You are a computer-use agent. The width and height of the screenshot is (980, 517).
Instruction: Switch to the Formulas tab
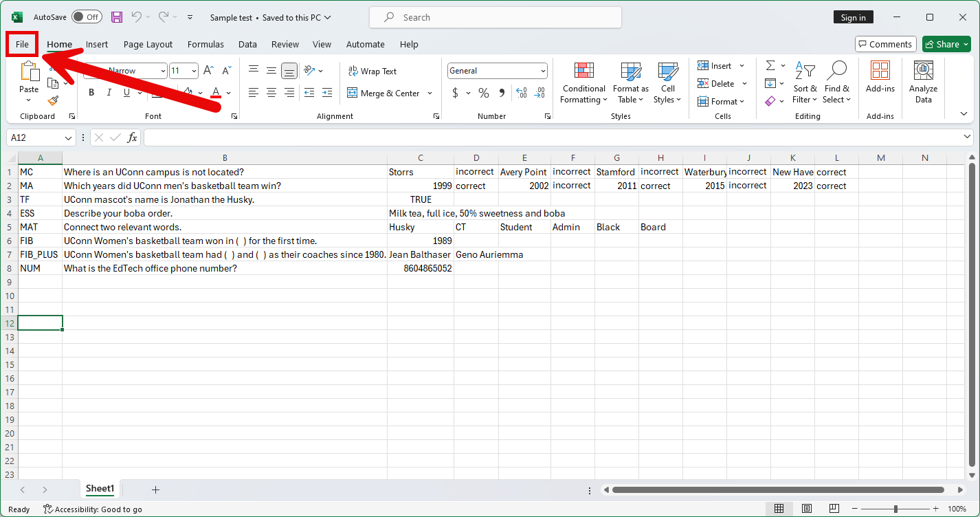click(205, 44)
